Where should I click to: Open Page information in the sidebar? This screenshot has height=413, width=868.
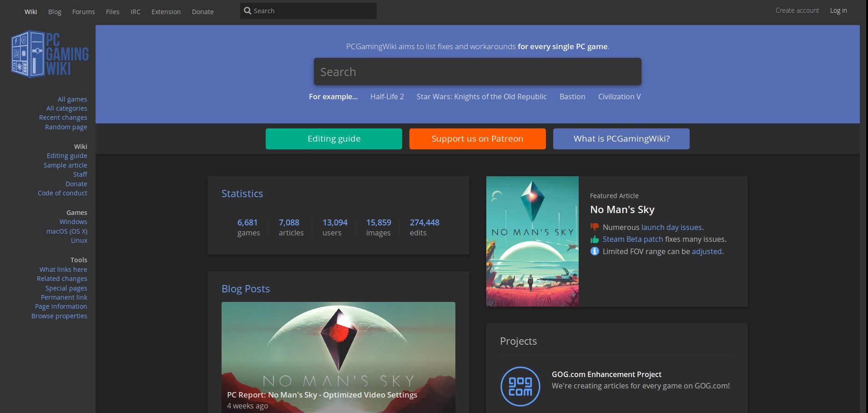coord(61,306)
